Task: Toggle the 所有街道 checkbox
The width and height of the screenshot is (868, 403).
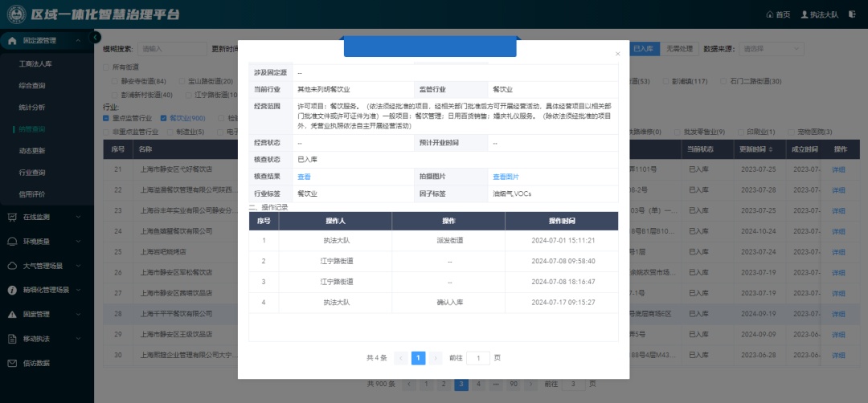Action: (x=107, y=67)
